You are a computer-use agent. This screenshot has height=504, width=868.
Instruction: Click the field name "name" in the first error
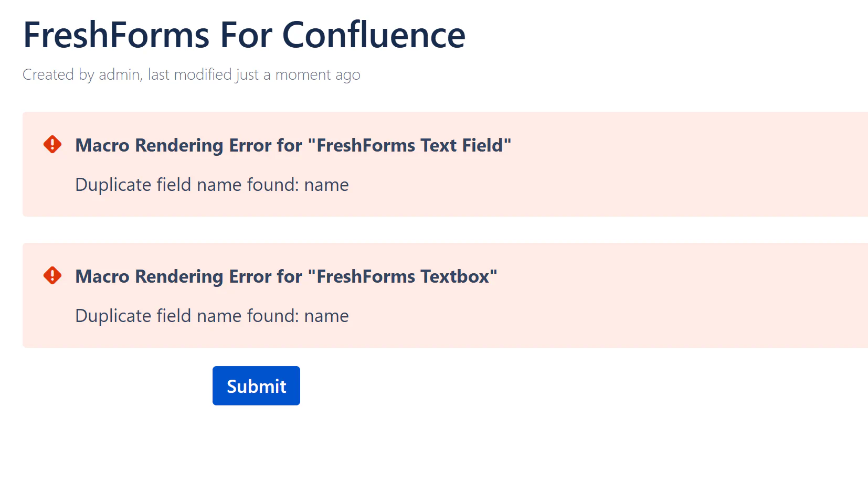pyautogui.click(x=326, y=185)
